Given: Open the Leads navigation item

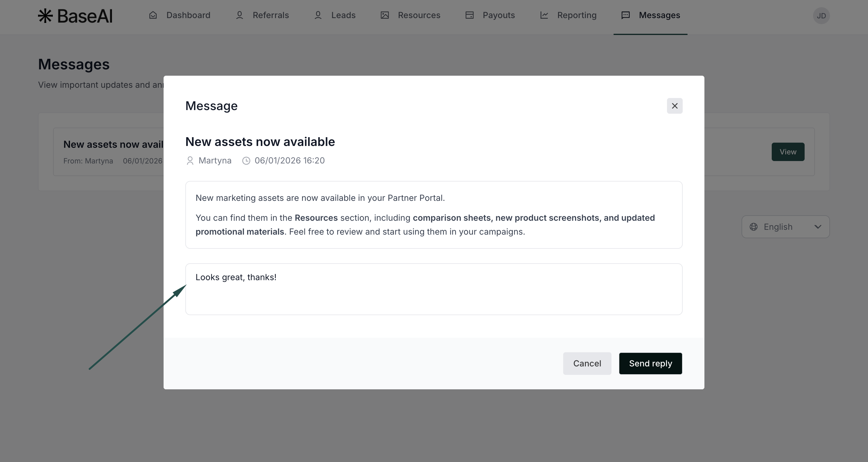Looking at the screenshot, I should [343, 15].
